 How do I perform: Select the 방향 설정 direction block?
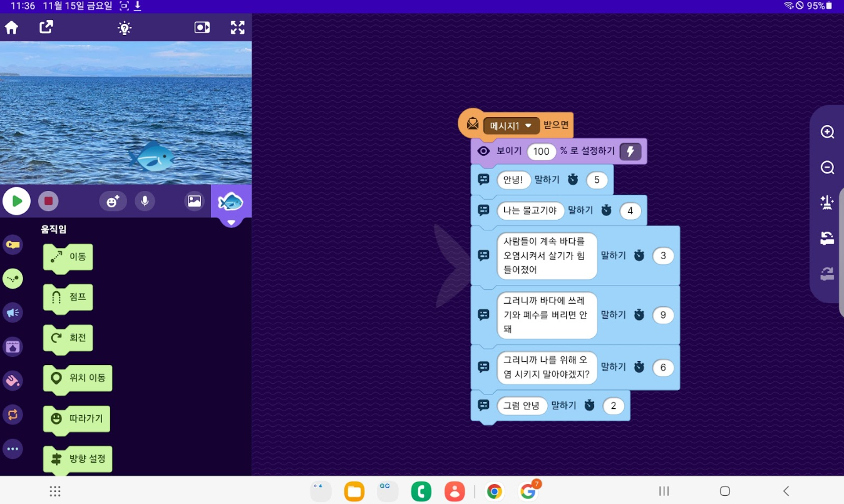[78, 460]
